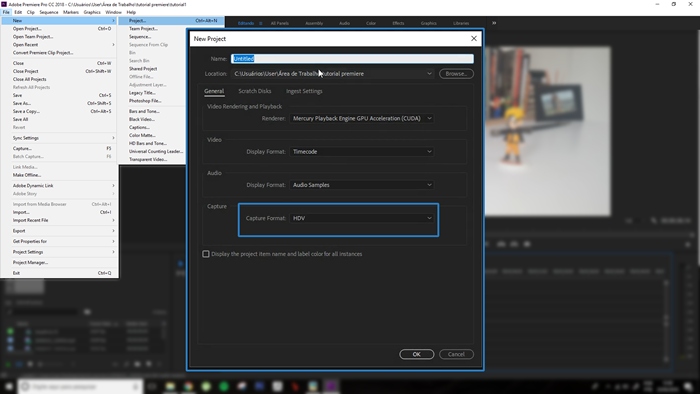Screen dimensions: 700x394
Task: Confirm the new project with OK
Action: tap(417, 354)
